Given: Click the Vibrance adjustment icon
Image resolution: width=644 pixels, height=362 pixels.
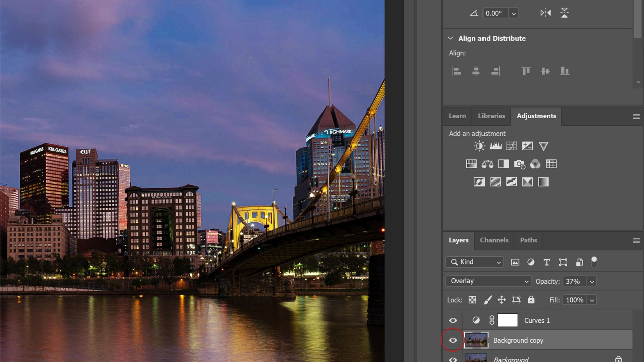Looking at the screenshot, I should pyautogui.click(x=543, y=146).
